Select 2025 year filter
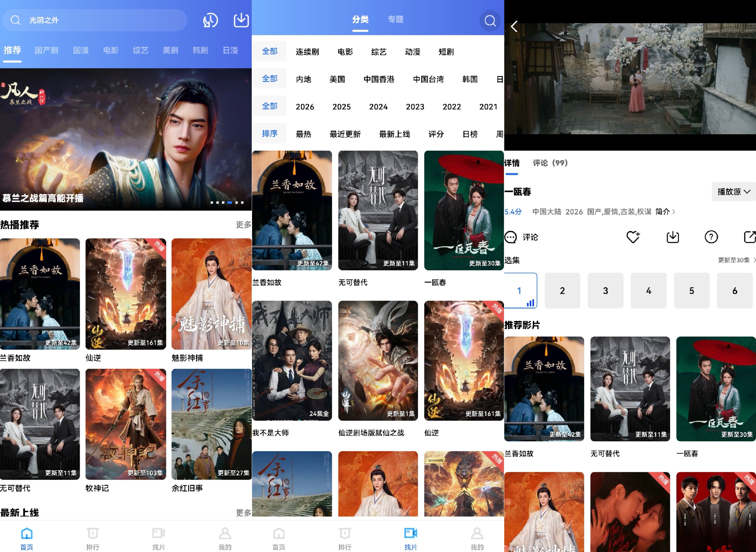The height and width of the screenshot is (552, 756). (341, 107)
